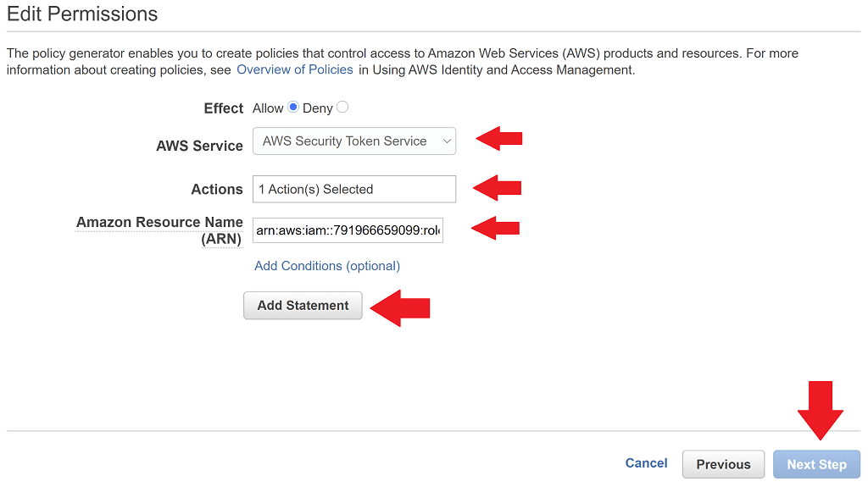Click the Edit Permissions heading
The width and height of the screenshot is (868, 487).
(x=82, y=14)
